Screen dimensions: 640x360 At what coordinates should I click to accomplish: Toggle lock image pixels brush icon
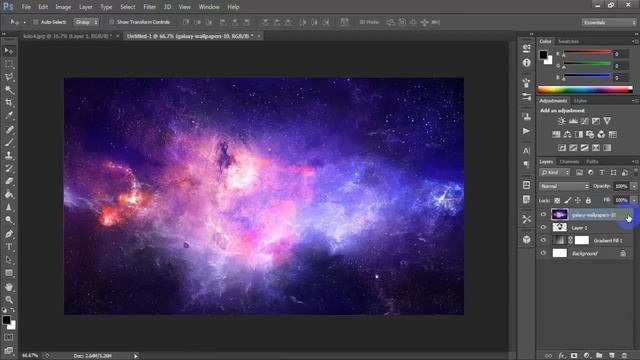pos(568,200)
